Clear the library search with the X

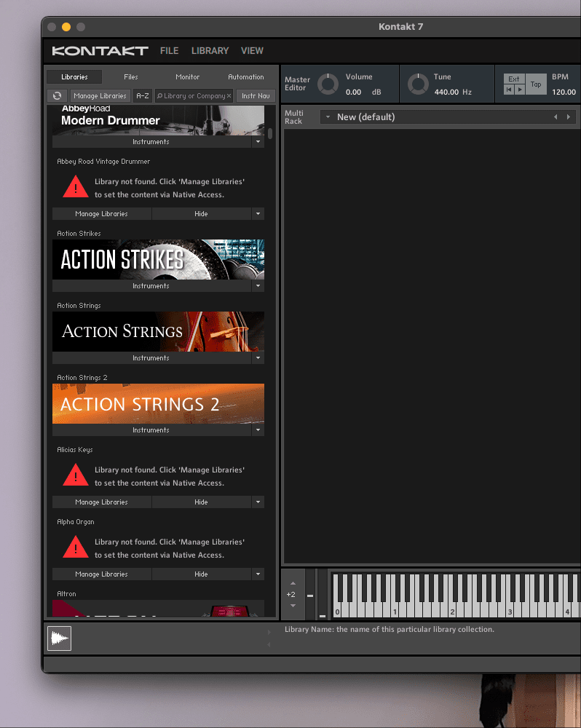click(x=229, y=95)
